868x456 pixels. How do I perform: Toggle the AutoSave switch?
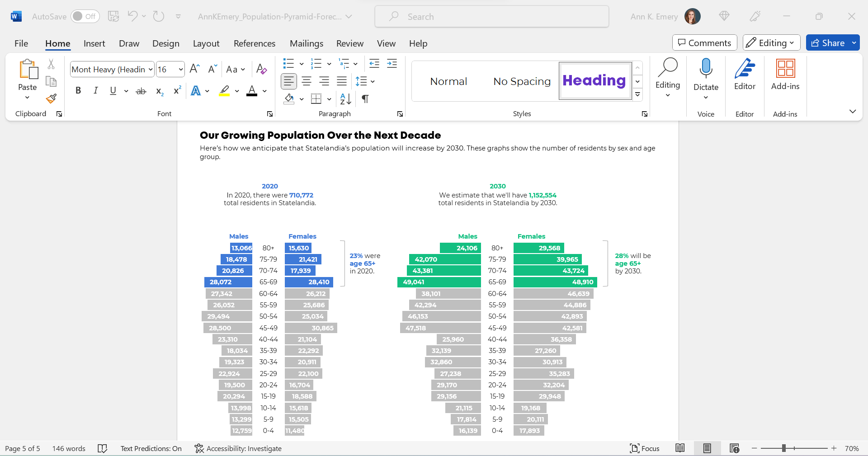pyautogui.click(x=85, y=16)
